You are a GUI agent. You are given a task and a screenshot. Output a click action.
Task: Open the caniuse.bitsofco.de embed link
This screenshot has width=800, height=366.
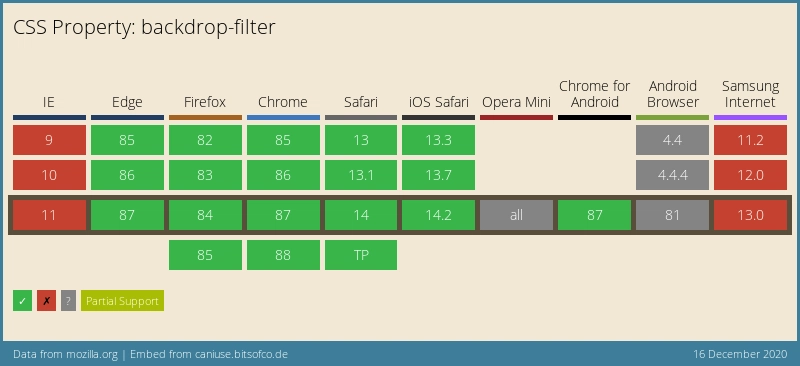coord(241,354)
